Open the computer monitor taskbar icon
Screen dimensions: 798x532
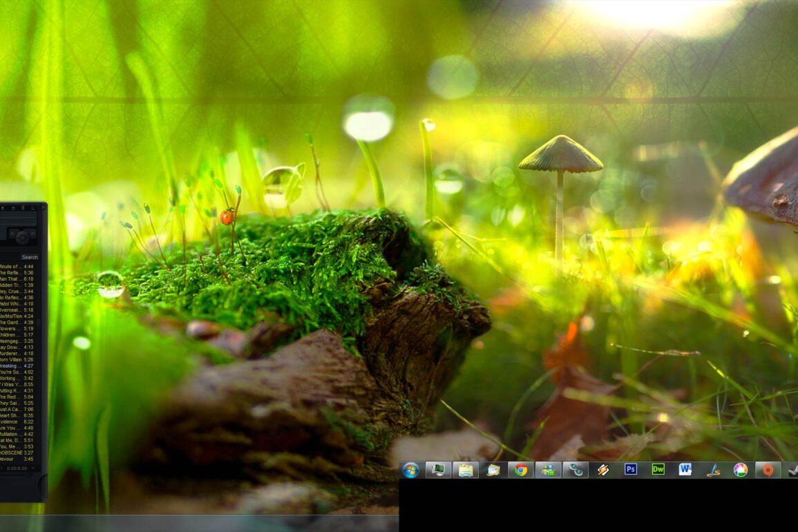tap(438, 470)
